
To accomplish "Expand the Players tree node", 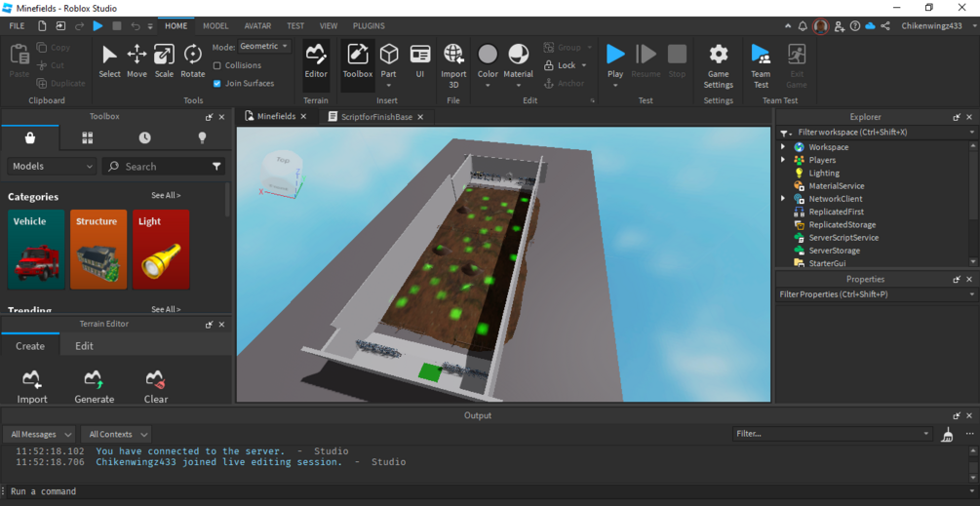I will (x=783, y=160).
